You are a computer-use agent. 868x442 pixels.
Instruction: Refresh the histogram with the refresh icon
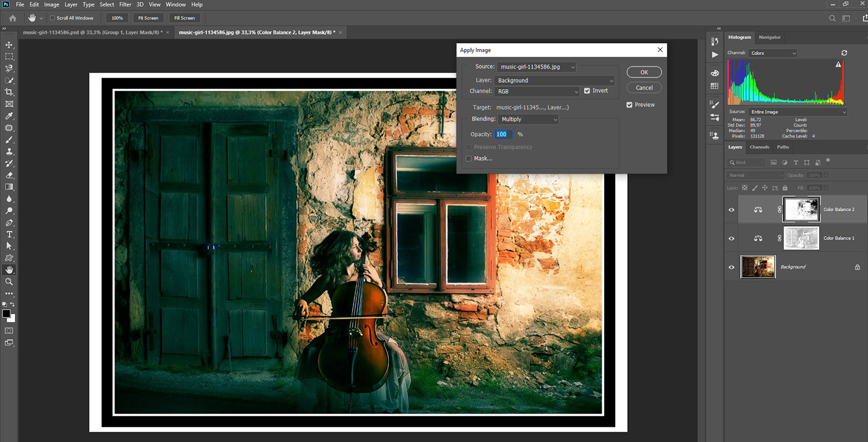point(844,53)
